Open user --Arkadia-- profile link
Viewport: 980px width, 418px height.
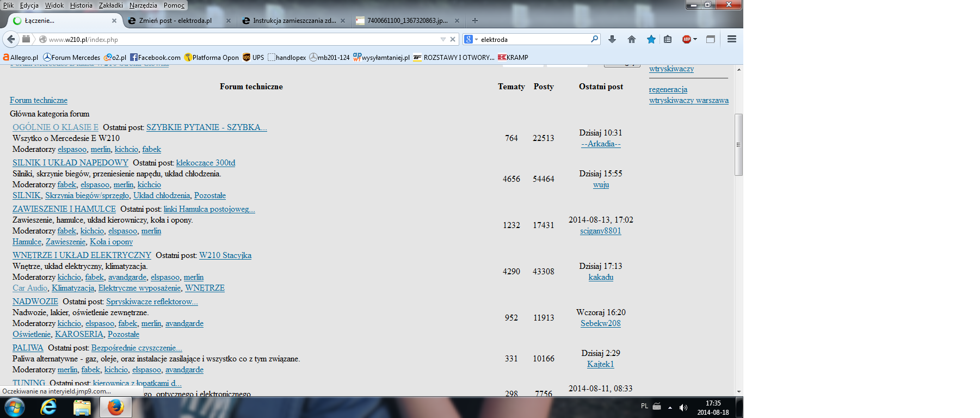pyautogui.click(x=601, y=144)
